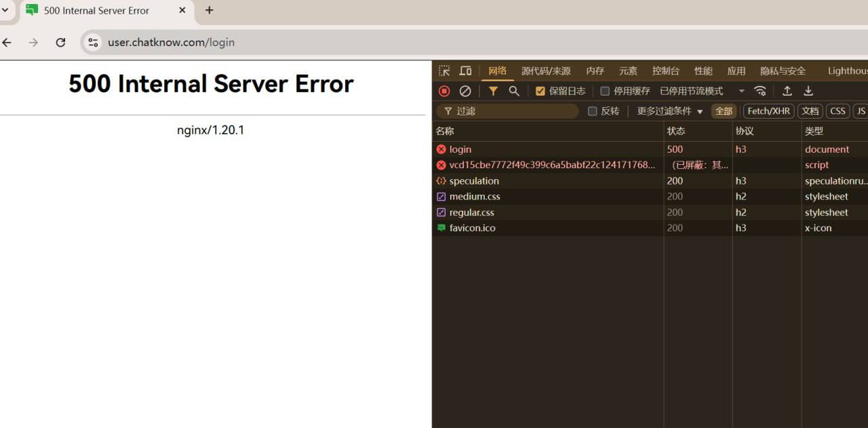The height and width of the screenshot is (428, 868).
Task: Click the funnel filter toggle icon
Action: click(493, 91)
